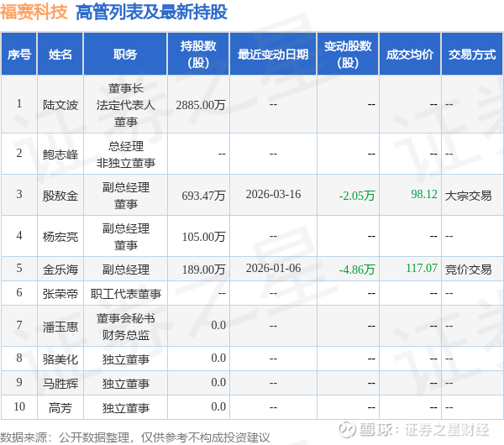Click the 雪球 logo icon
This screenshot has width=504, height=445.
click(x=347, y=430)
